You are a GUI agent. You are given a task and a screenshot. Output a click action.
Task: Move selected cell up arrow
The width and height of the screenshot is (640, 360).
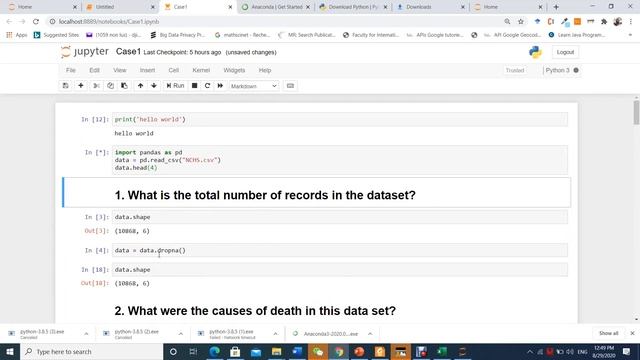[x=140, y=86]
